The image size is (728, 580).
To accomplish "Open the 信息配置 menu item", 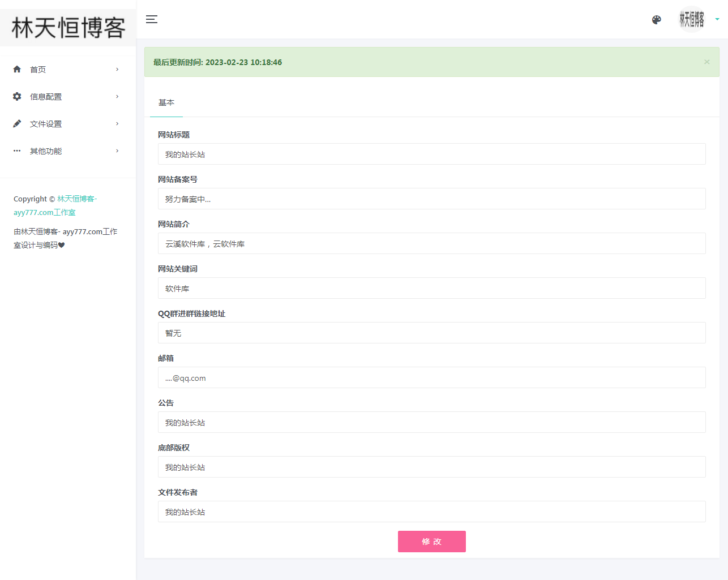I will point(46,96).
